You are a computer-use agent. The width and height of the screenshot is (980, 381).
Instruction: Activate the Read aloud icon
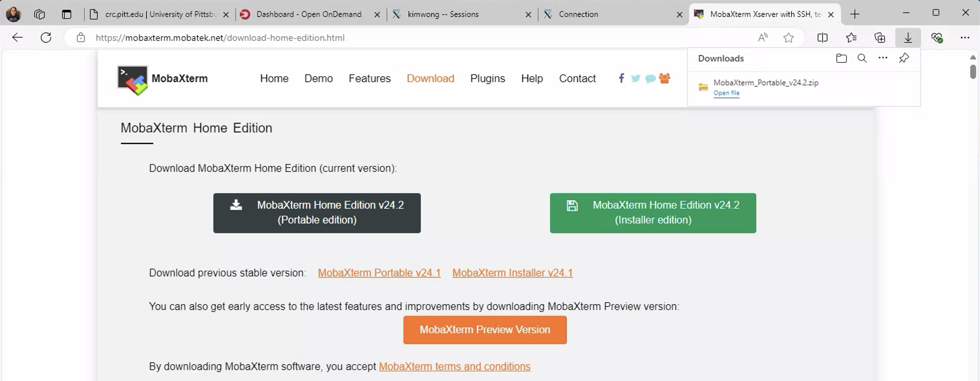pos(763,37)
